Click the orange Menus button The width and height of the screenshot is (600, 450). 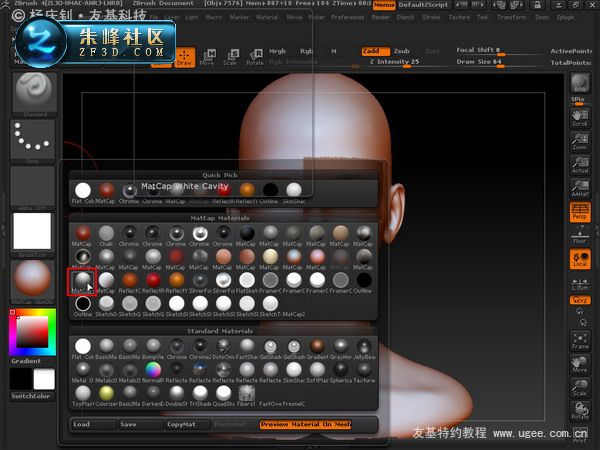pos(384,5)
